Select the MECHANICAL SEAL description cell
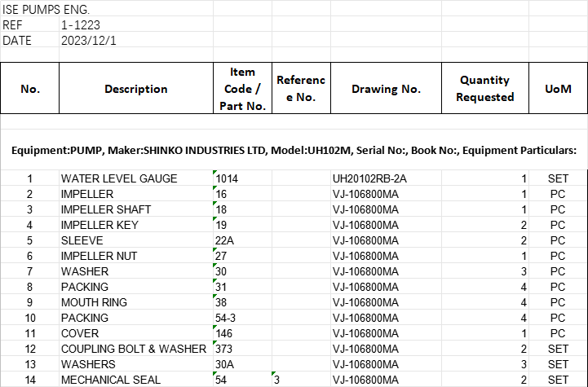This screenshot has height=387, width=588. [x=111, y=380]
